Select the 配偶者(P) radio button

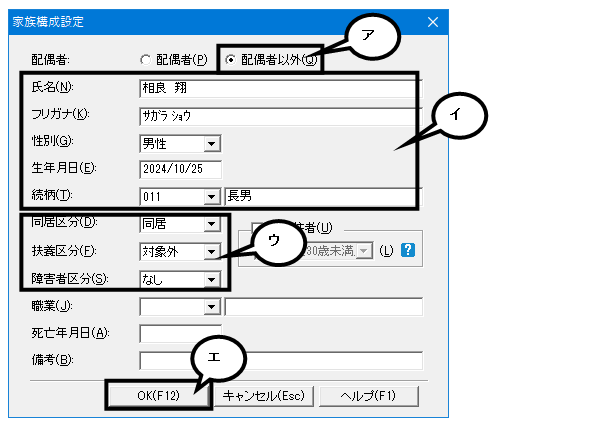point(145,60)
